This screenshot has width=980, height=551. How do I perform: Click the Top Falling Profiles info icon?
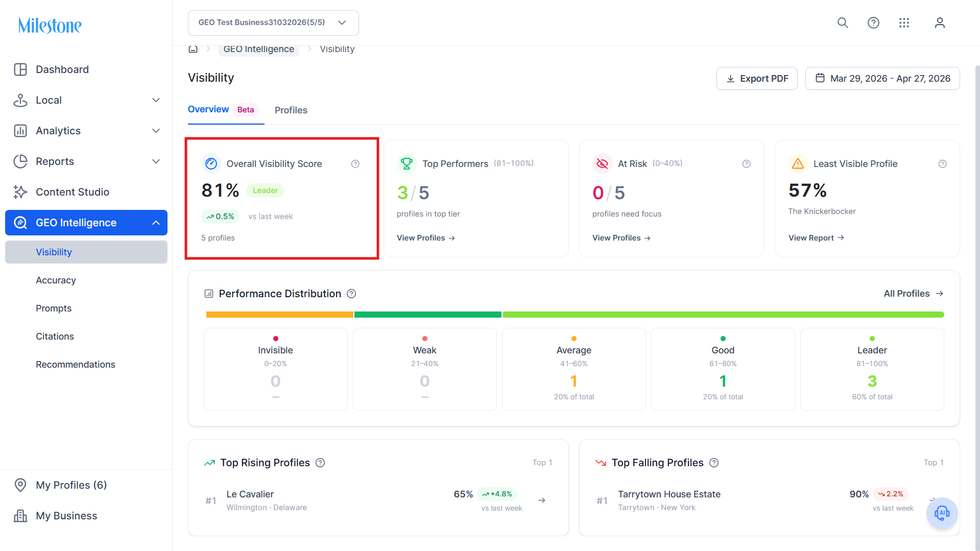714,463
